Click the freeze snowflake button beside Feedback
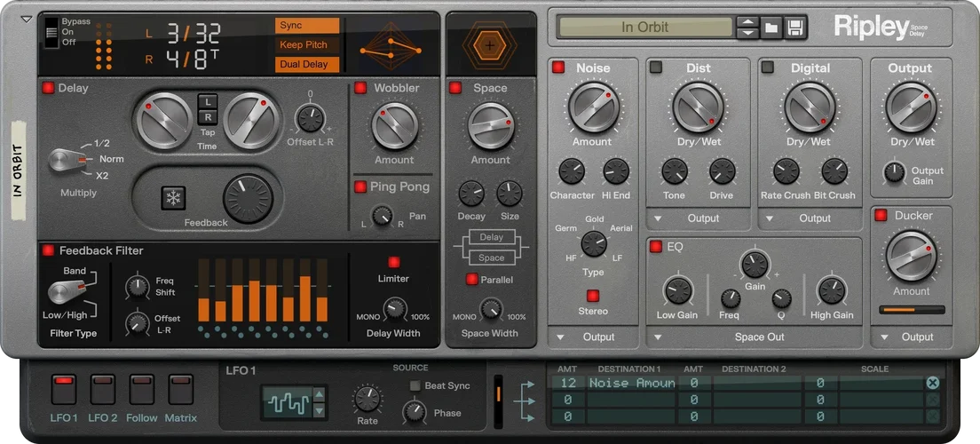Image resolution: width=980 pixels, height=444 pixels. (x=173, y=198)
